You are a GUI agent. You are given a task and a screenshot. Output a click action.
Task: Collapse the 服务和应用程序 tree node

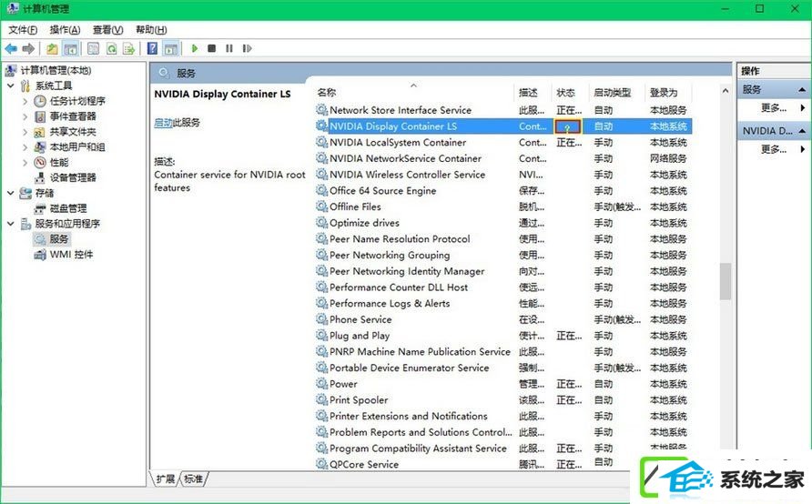(10, 224)
